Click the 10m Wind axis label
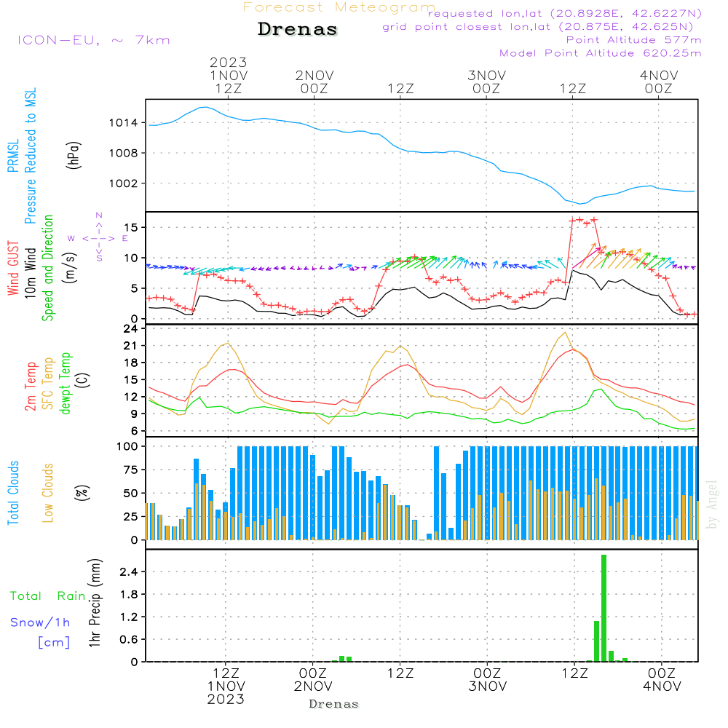This screenshot has width=728, height=728. (x=30, y=272)
